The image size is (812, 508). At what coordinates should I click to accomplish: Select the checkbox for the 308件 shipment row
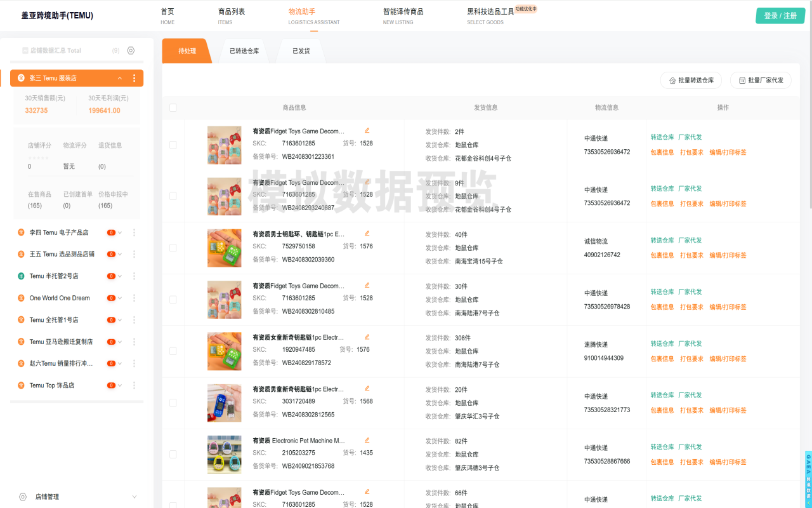(x=173, y=351)
